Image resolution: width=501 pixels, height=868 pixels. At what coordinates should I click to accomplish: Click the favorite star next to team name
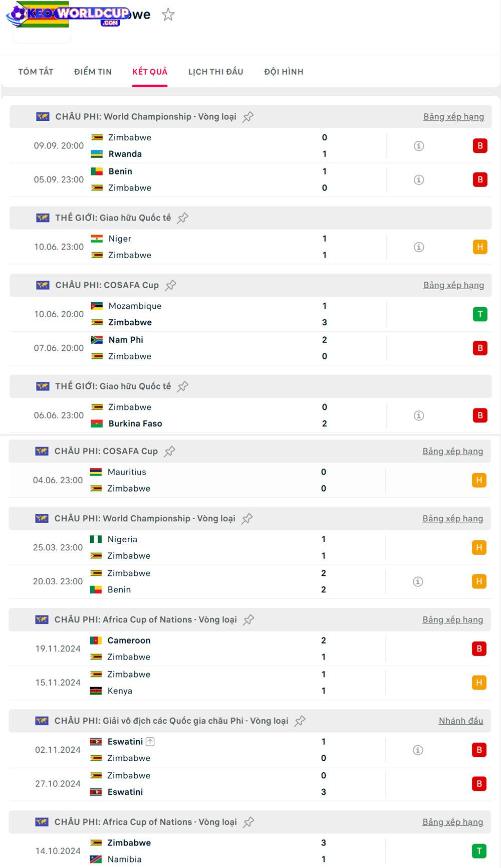click(x=168, y=15)
